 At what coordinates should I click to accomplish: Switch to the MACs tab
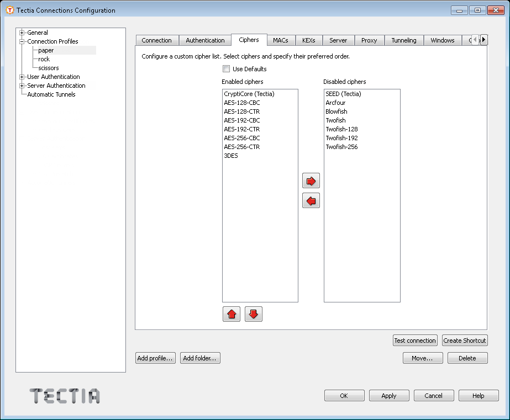(x=281, y=40)
